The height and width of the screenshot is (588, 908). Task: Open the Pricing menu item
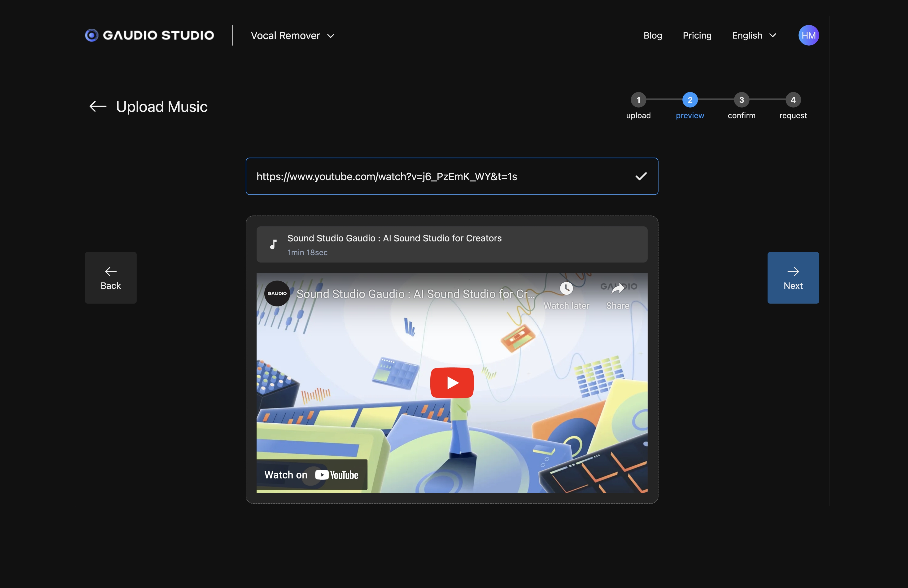click(697, 35)
